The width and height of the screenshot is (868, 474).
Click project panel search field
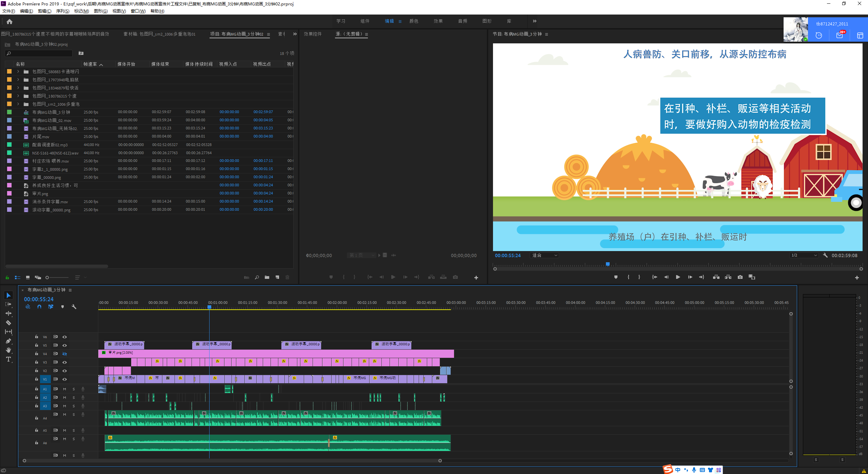(39, 53)
